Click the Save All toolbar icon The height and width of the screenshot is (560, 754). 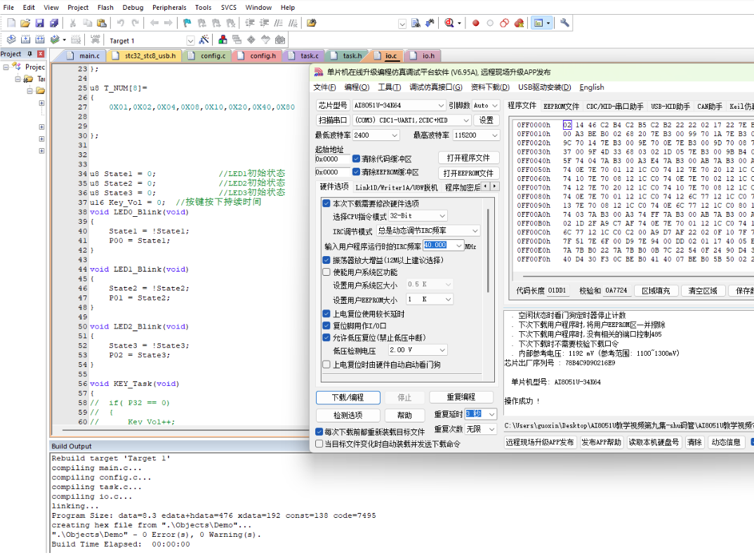point(54,23)
